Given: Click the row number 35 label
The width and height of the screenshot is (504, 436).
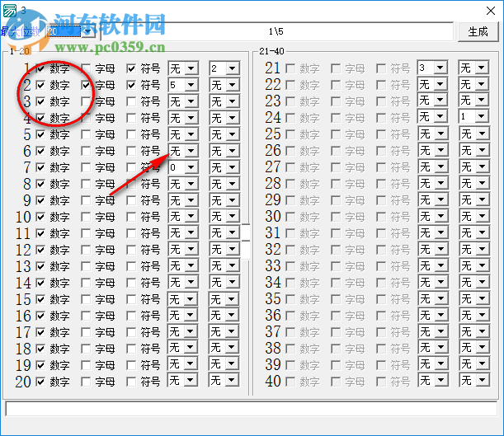Looking at the screenshot, I should pos(273,298).
